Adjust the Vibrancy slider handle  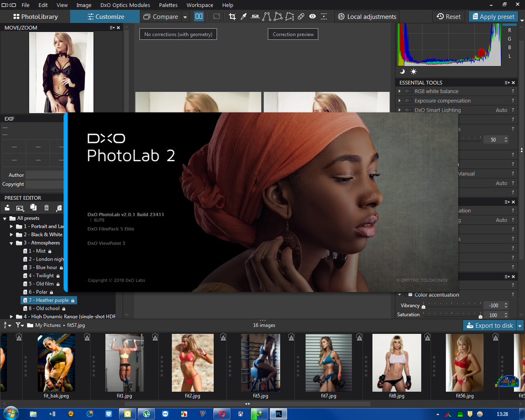tap(423, 307)
